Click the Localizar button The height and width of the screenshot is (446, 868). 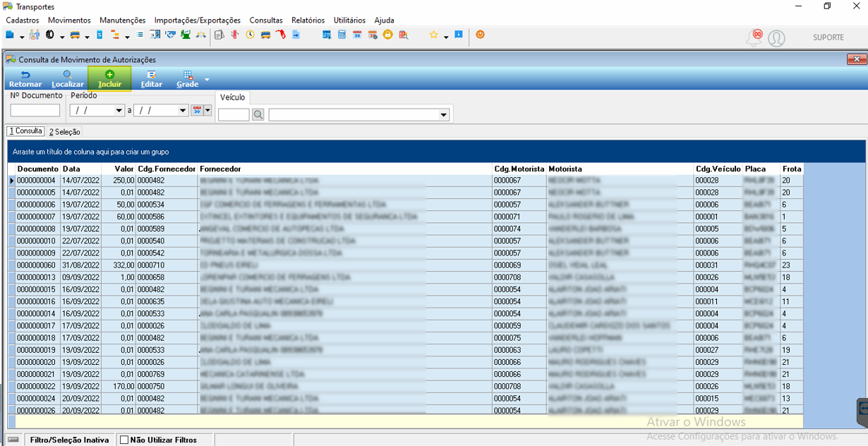click(x=68, y=78)
